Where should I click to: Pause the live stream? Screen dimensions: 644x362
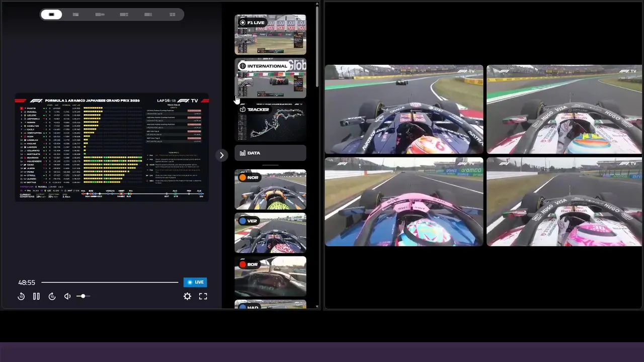pos(36,297)
